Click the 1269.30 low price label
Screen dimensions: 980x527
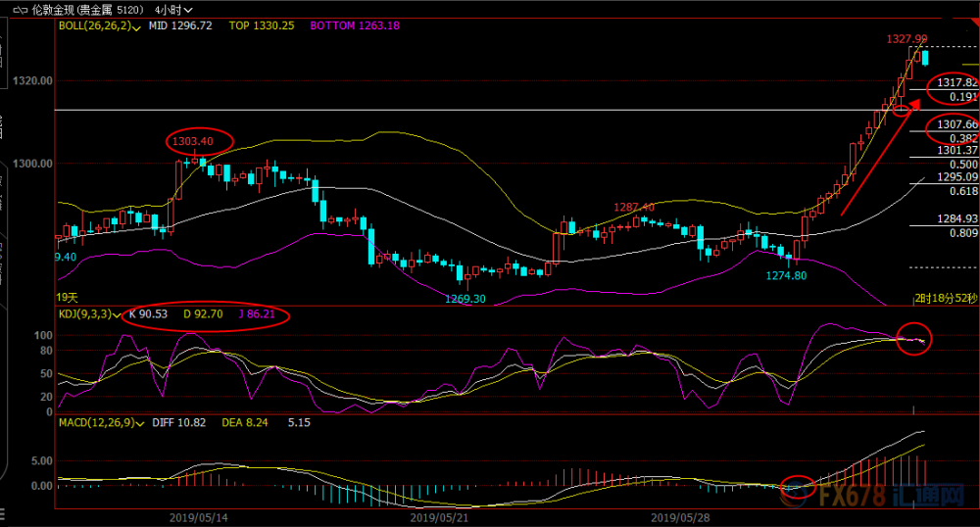pyautogui.click(x=465, y=299)
